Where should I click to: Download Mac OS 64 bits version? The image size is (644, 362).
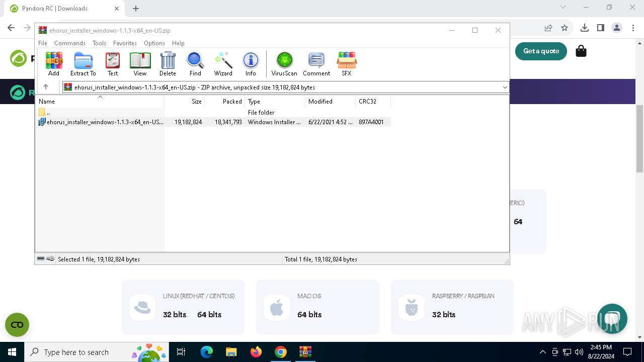[309, 315]
